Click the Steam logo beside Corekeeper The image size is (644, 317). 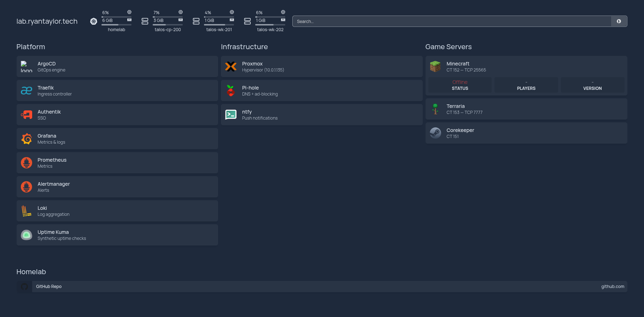435,133
